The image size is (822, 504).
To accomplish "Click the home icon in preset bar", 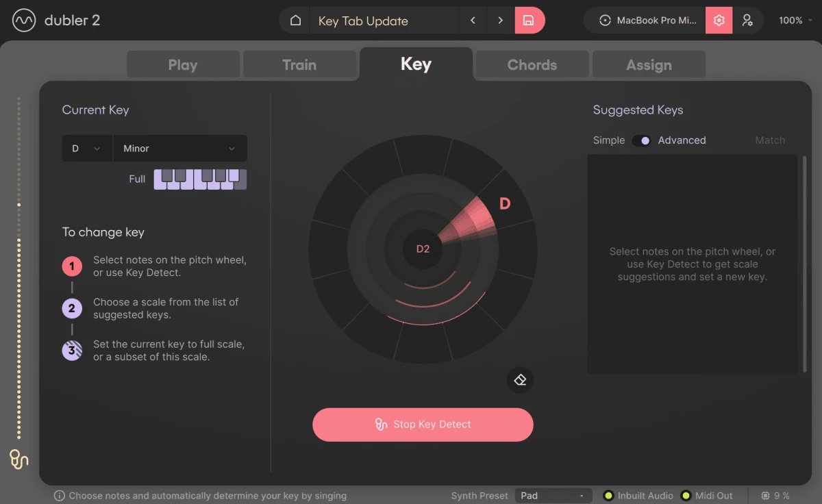I will 295,21.
